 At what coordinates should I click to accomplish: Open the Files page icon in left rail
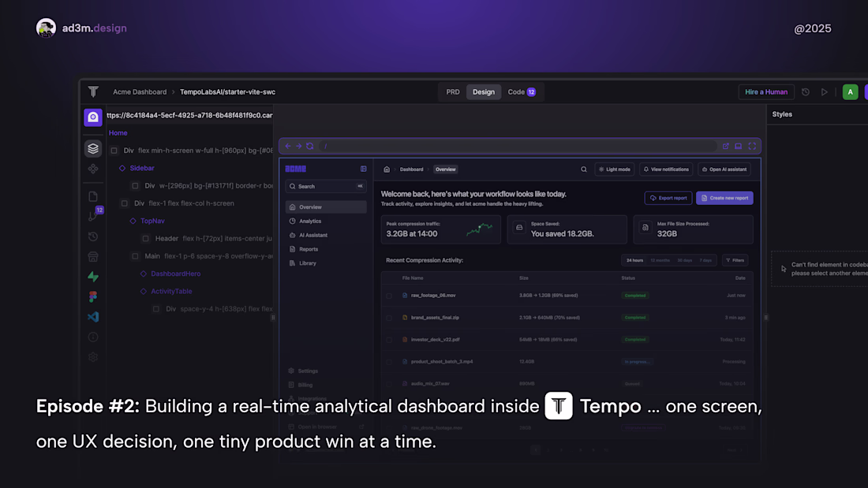[x=93, y=196]
